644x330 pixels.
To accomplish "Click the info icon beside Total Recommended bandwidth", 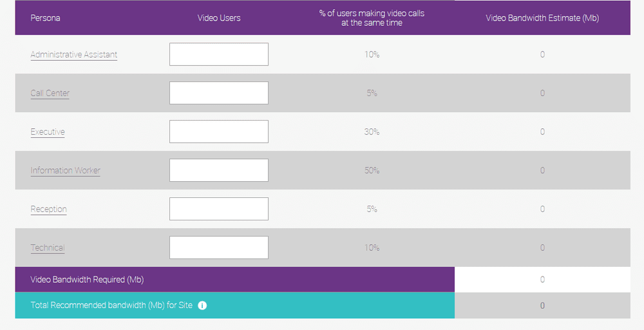I will tap(202, 306).
